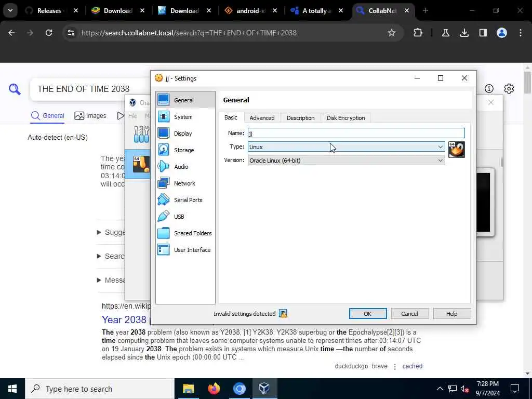Expand the Searc... disclosure triangle
Viewport: 532px width, 399px height.
[x=99, y=256]
